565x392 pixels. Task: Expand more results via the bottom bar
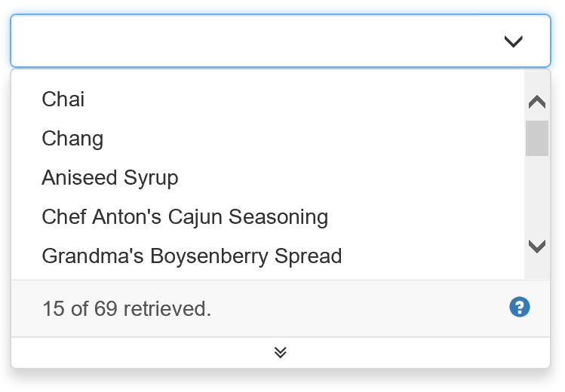pos(281,352)
